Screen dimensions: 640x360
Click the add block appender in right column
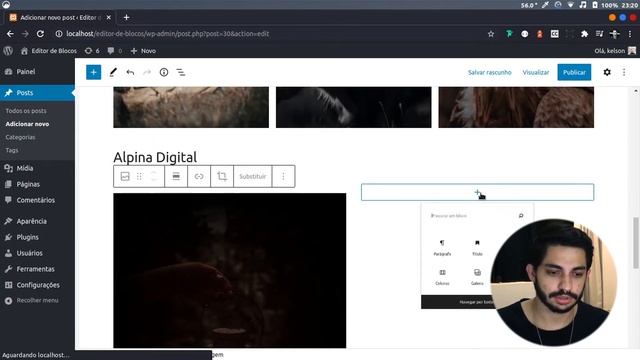[478, 192]
